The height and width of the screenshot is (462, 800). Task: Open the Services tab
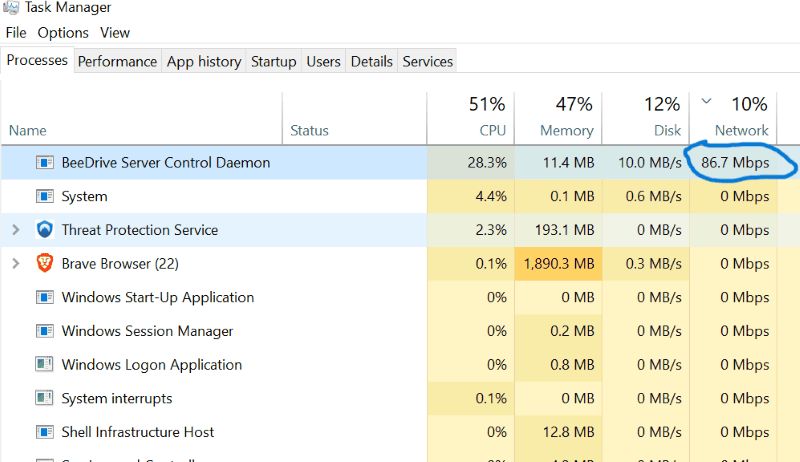tap(428, 62)
